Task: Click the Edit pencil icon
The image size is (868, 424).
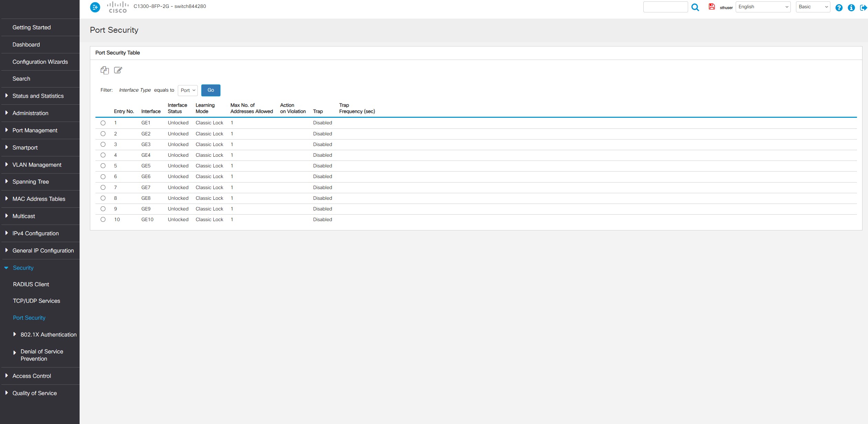Action: (118, 70)
